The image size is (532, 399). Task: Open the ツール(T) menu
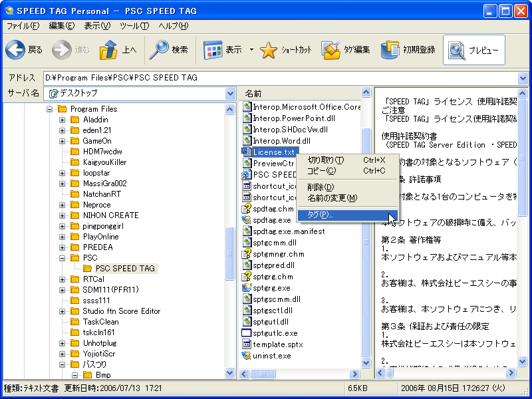(x=134, y=26)
